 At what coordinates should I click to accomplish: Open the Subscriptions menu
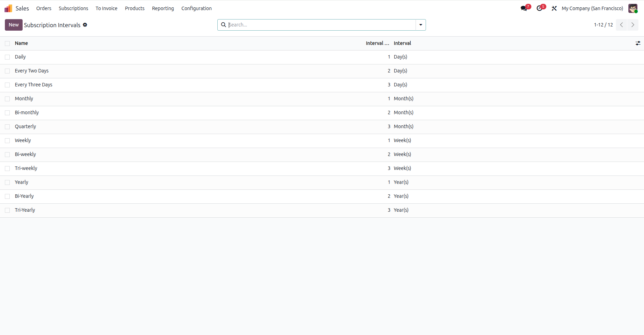tap(73, 8)
